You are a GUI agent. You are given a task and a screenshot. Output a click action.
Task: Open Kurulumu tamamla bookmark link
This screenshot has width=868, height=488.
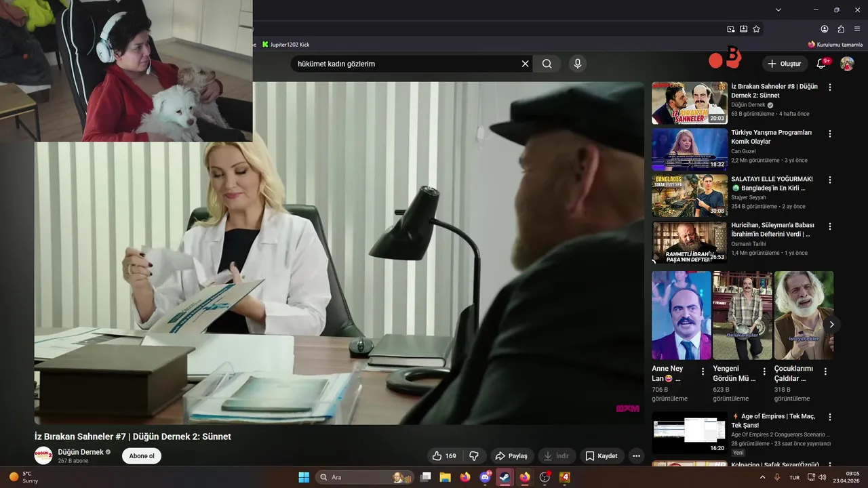pos(835,45)
